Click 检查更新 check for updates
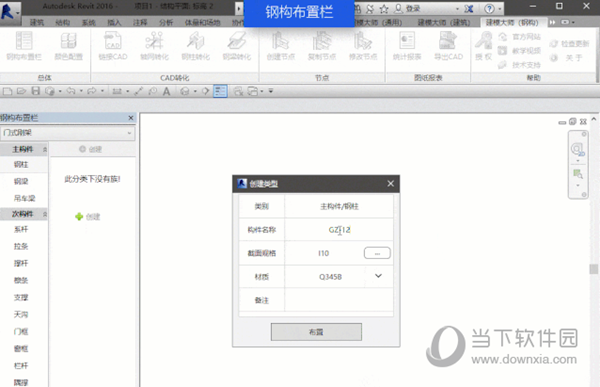Image resolution: width=600 pixels, height=387 pixels. [569, 44]
